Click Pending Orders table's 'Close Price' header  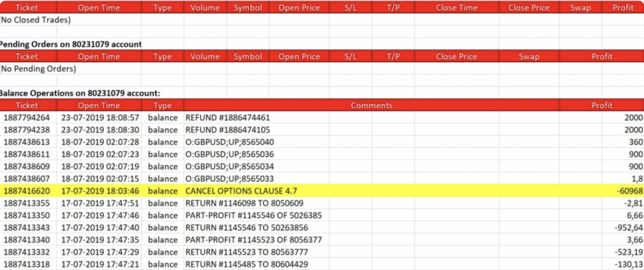[x=456, y=56]
